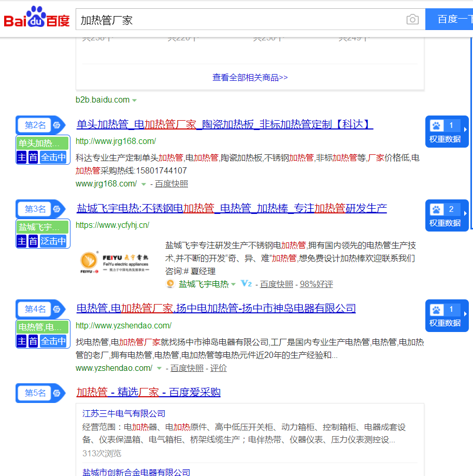
Task: Open the 盐城飞宇电热 result title
Action: tap(232, 208)
